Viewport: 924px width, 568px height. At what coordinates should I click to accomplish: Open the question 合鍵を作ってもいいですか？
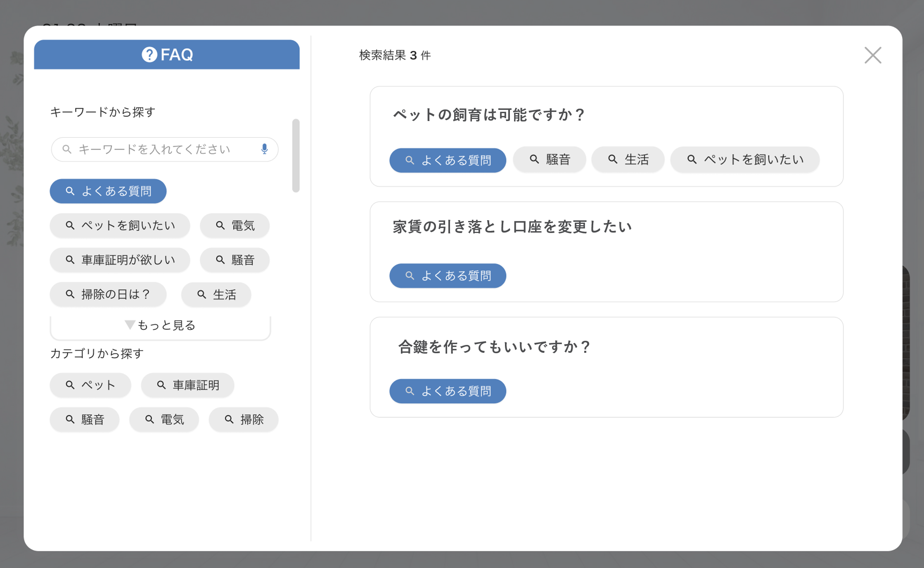click(494, 347)
